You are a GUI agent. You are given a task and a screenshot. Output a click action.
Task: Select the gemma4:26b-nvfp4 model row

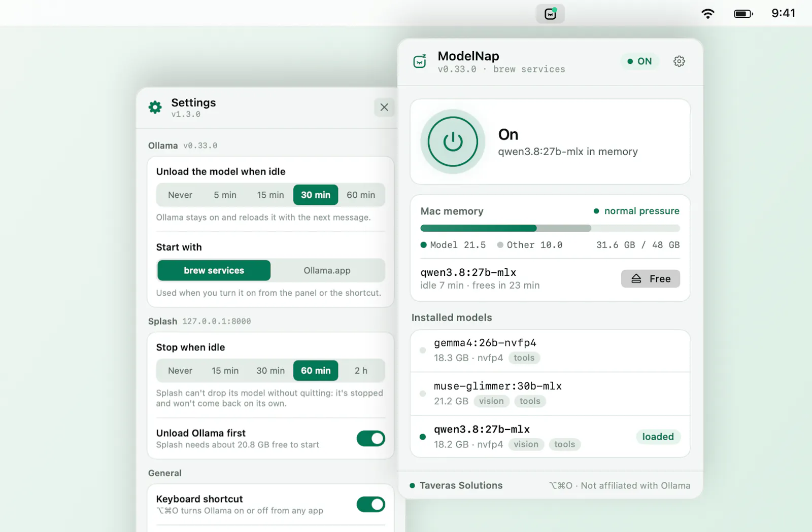tap(550, 350)
